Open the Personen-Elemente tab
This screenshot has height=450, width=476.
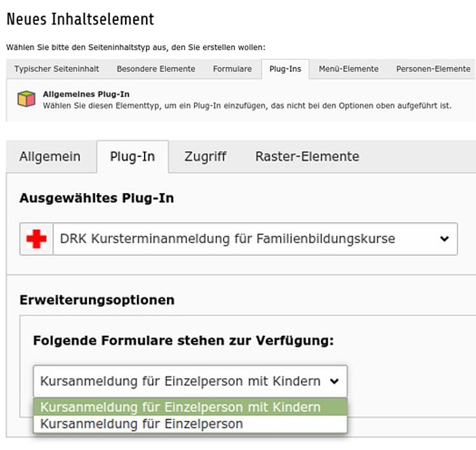[x=433, y=69]
